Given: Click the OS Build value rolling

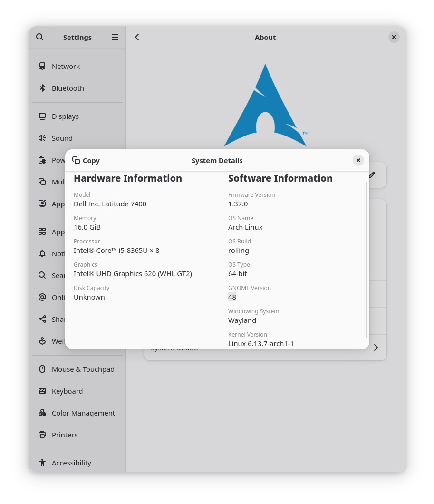Looking at the screenshot, I should point(238,251).
